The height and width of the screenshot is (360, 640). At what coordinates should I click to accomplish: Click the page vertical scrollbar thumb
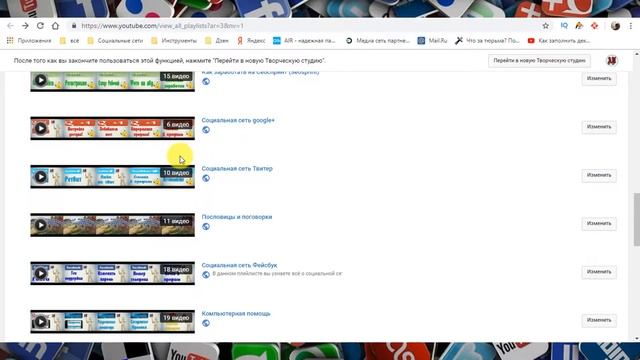click(x=636, y=220)
